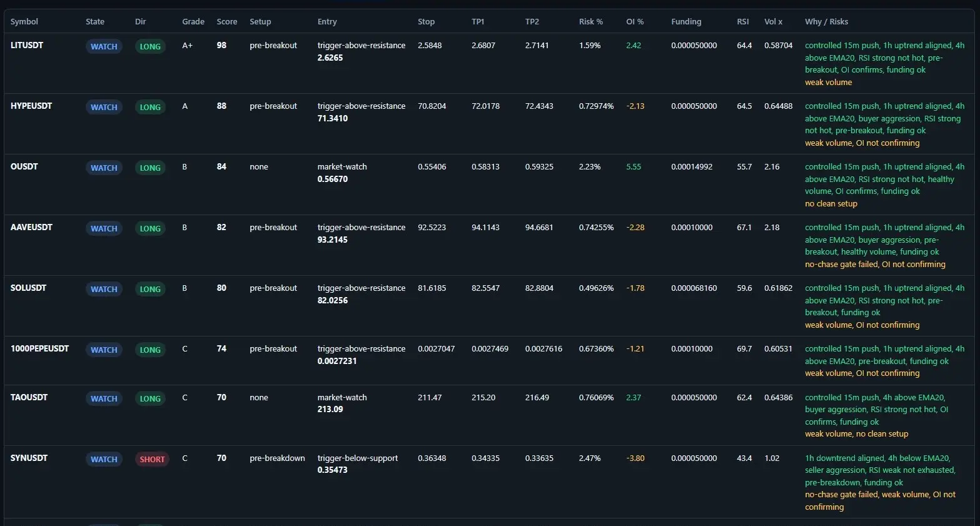980x526 pixels.
Task: Click the WATCH badge for SYNUSDT
Action: 104,459
